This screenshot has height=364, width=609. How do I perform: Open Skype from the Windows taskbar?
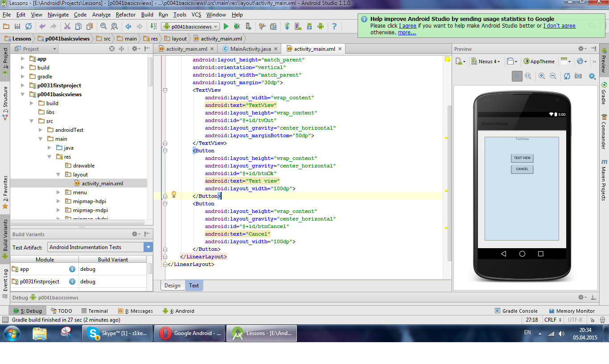(x=118, y=333)
